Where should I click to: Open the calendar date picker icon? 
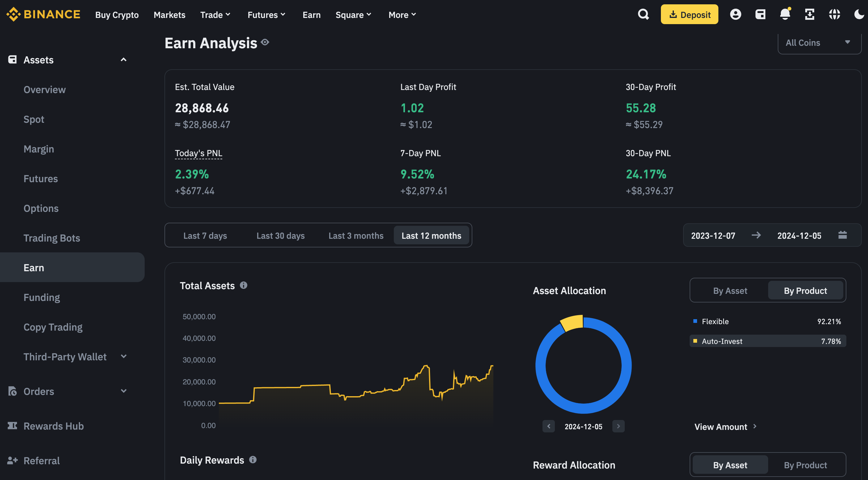point(842,235)
